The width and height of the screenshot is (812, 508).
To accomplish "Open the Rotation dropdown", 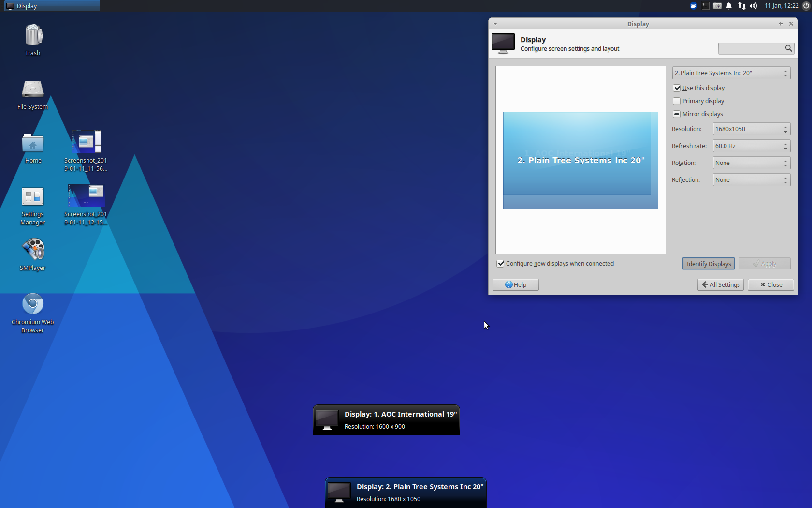I will tap(751, 163).
